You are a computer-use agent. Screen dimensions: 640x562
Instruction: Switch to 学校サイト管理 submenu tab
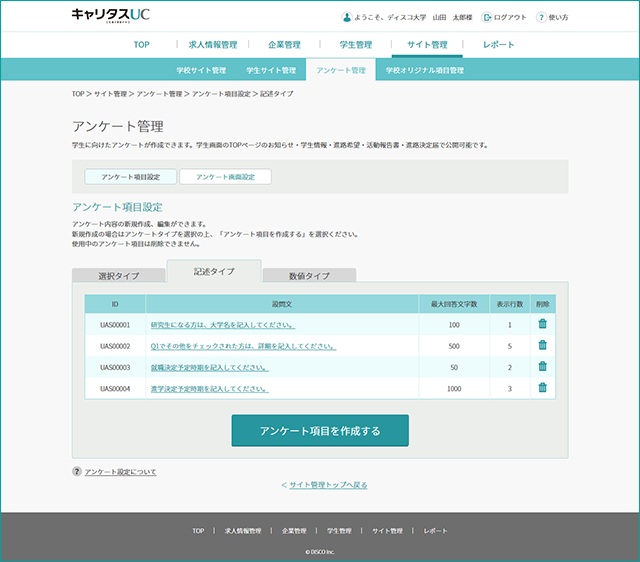pyautogui.click(x=201, y=70)
